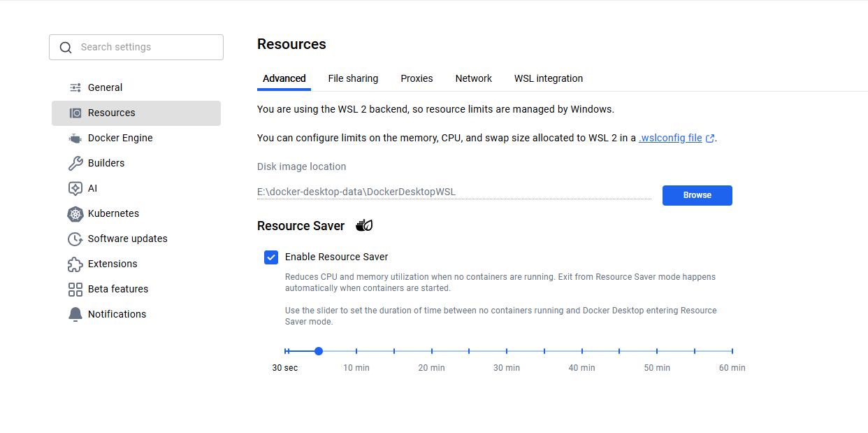Open Extensions via the puzzle icon
This screenshot has width=868, height=433.
(75, 264)
